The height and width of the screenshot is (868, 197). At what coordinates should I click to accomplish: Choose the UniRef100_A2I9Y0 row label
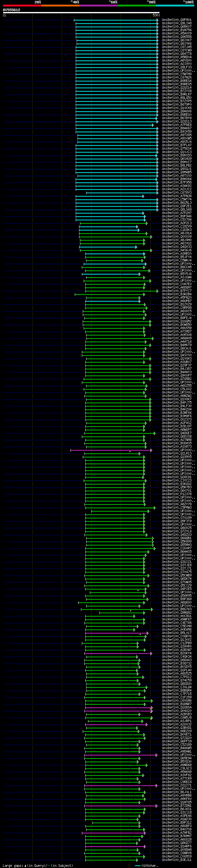coord(176,64)
